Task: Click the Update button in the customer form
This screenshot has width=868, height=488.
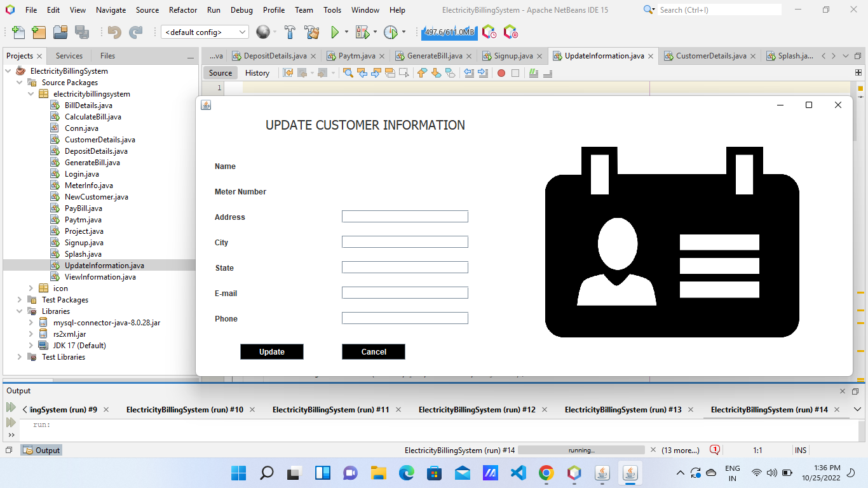Action: [271, 351]
